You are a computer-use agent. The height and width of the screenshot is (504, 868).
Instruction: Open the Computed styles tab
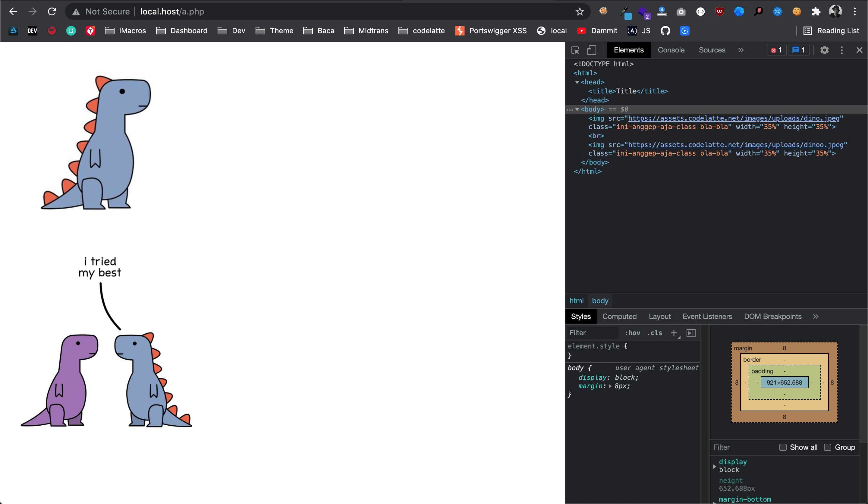(x=619, y=316)
